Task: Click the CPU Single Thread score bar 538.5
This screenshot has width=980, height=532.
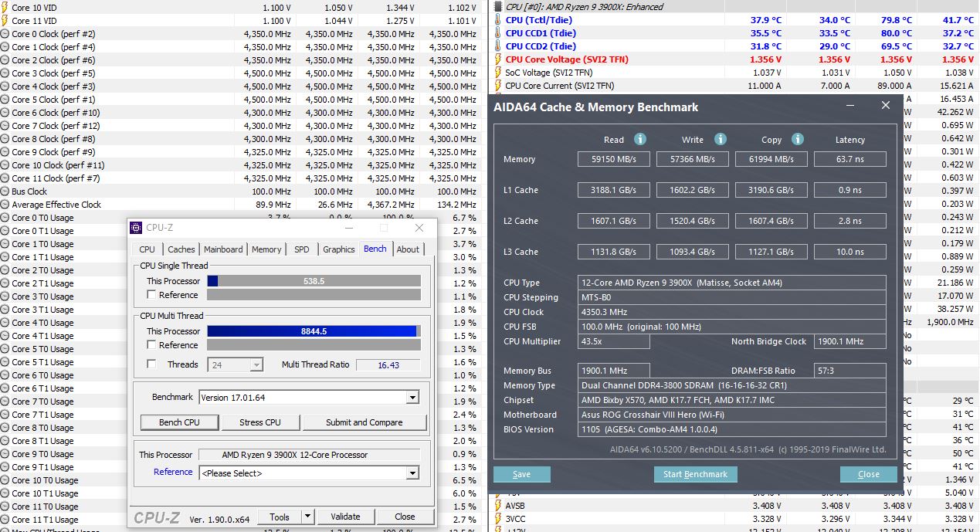Action: click(x=314, y=281)
